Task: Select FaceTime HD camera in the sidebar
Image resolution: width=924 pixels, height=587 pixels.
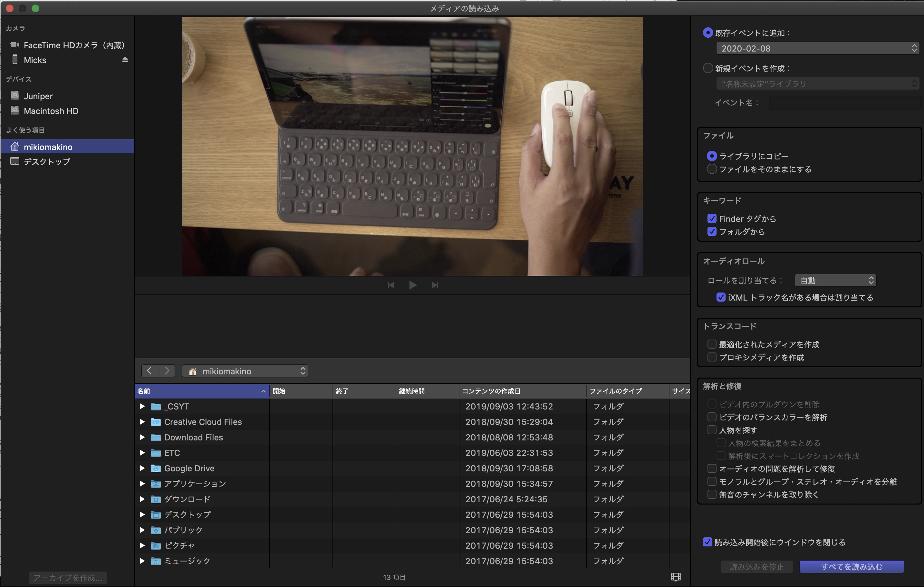Action: tap(74, 45)
